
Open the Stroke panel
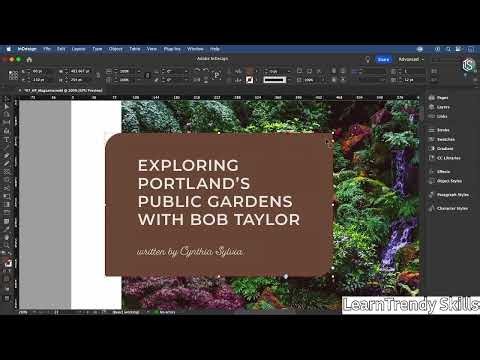click(439, 130)
